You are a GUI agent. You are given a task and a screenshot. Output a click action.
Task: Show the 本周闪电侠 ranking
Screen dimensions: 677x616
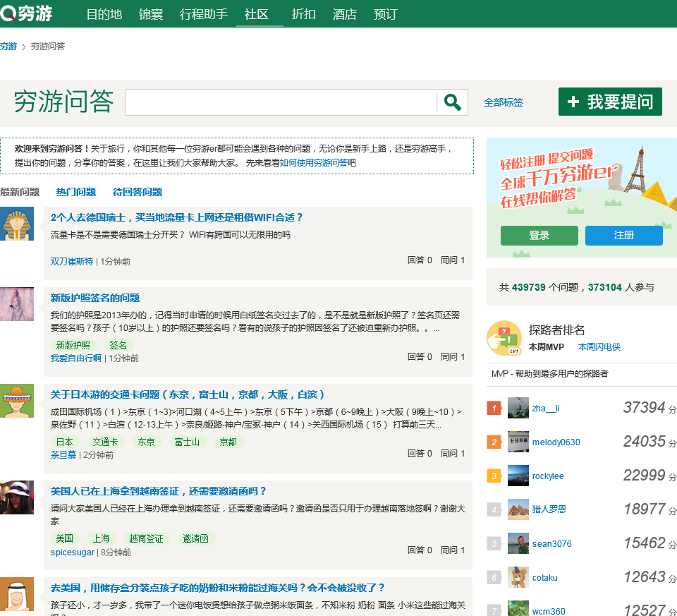pos(599,347)
